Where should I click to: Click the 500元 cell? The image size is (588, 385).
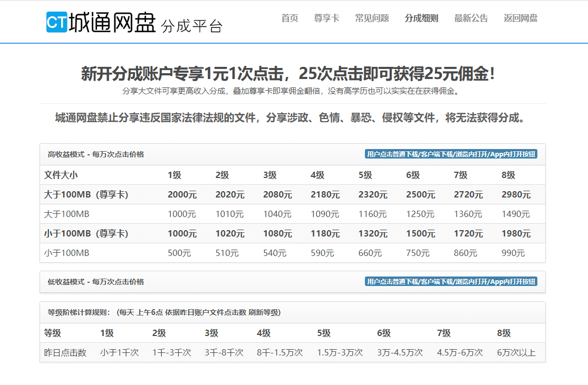[x=179, y=253]
